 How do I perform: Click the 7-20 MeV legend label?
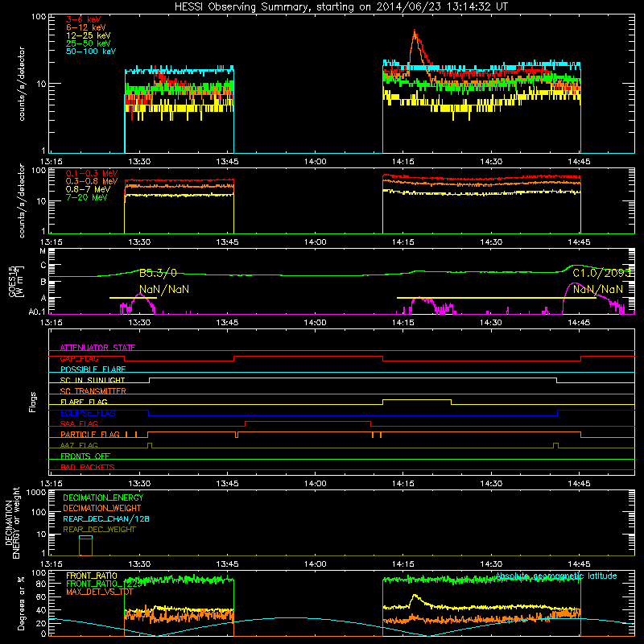[x=87, y=197]
